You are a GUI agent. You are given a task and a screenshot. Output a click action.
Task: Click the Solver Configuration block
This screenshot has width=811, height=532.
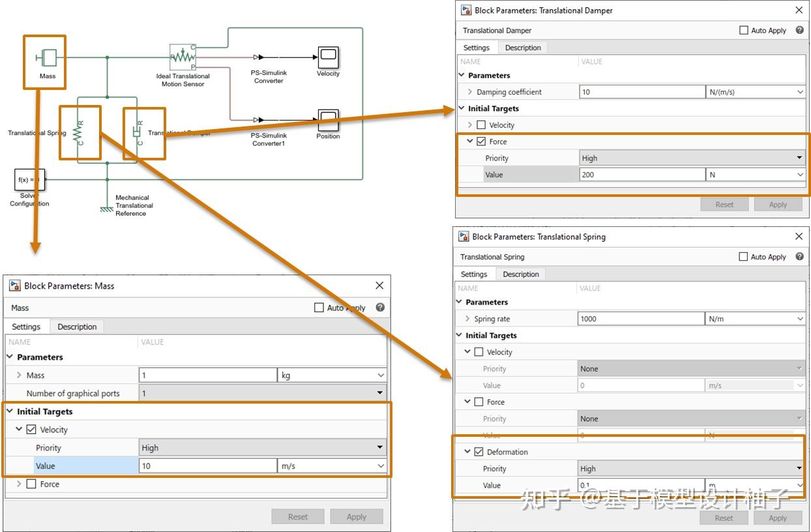(29, 179)
